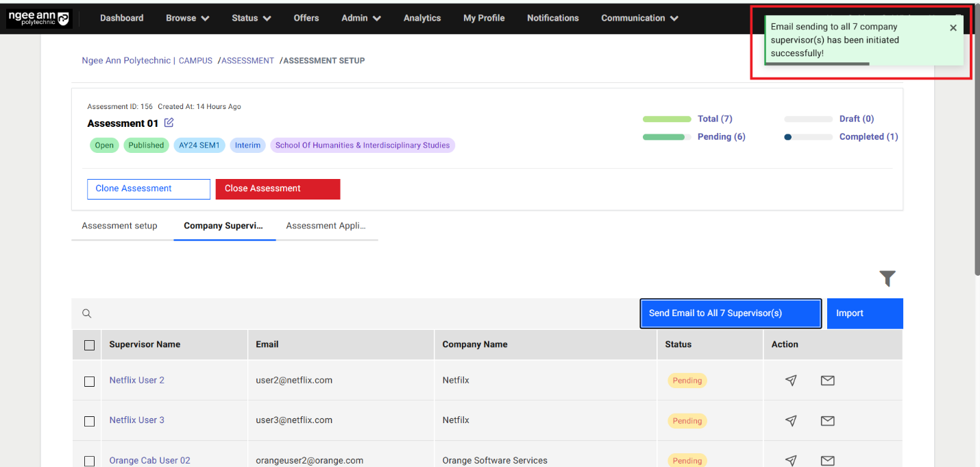Click envelope mail icon for Netflix User 3
This screenshot has width=980, height=467.
point(827,421)
